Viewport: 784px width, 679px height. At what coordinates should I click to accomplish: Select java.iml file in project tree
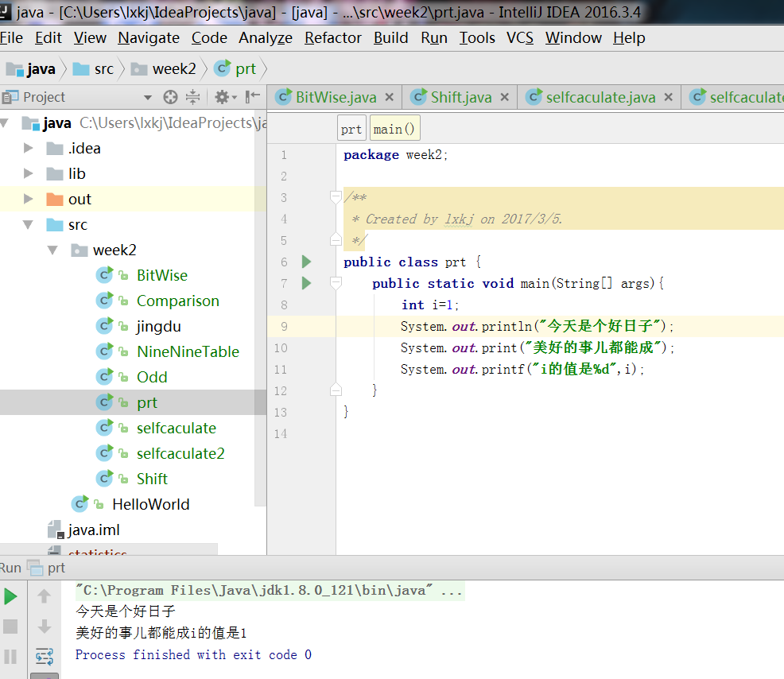tap(94, 530)
